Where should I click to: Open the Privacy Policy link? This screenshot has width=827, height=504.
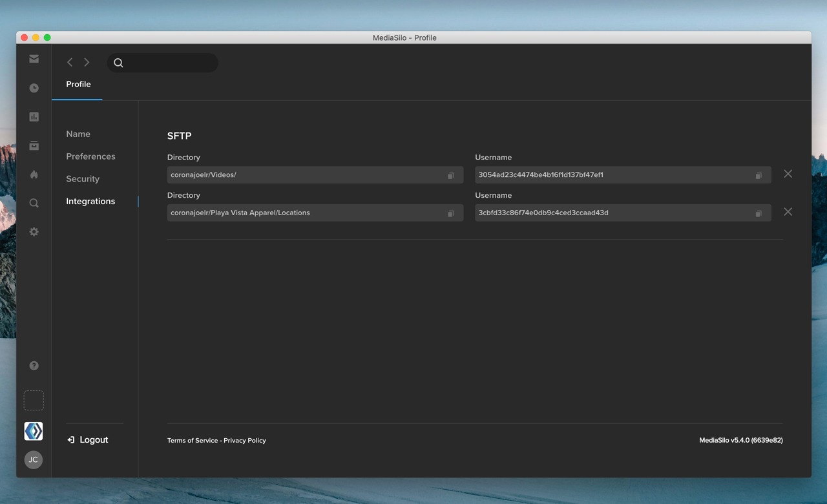coord(245,441)
